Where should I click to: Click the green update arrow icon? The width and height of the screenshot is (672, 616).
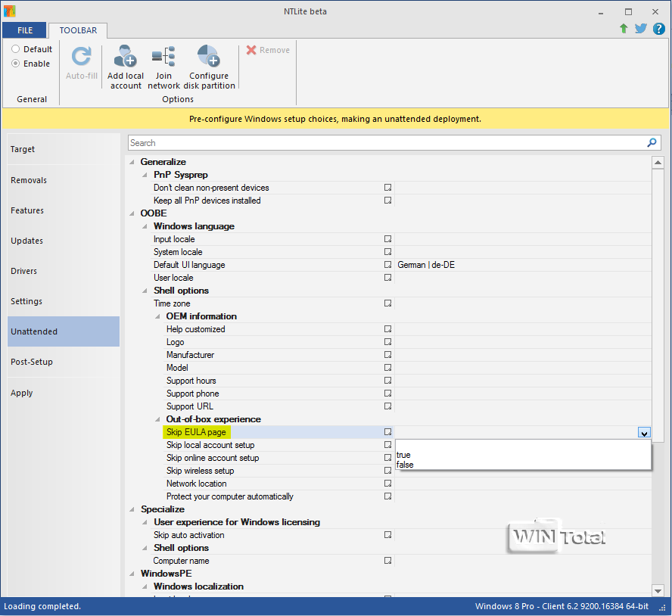(624, 29)
